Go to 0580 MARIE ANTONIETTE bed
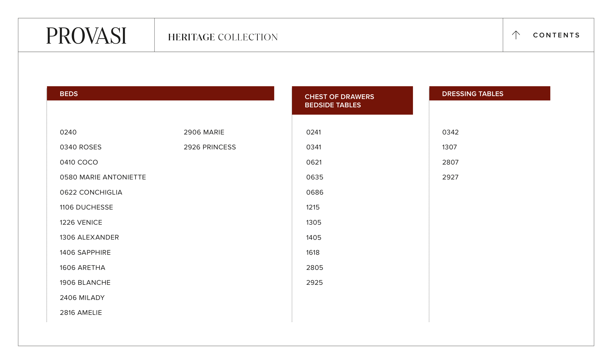This screenshot has width=612, height=364. pyautogui.click(x=103, y=177)
